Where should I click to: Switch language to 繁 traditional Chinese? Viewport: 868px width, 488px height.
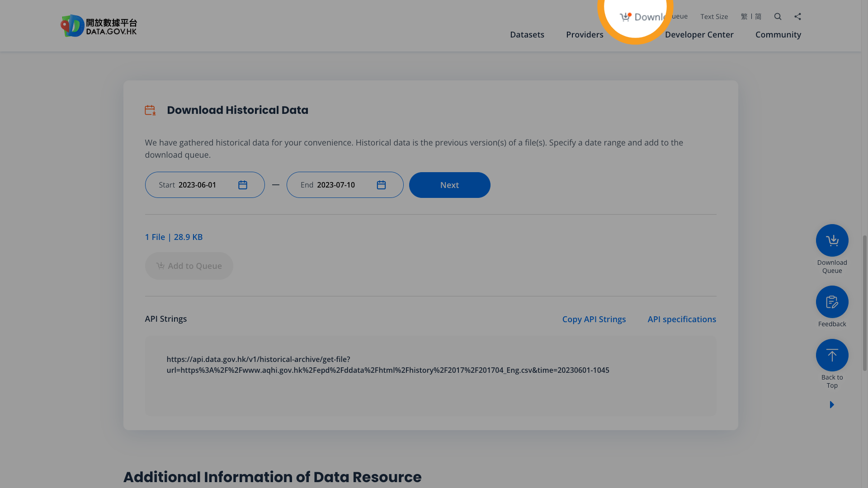point(744,16)
